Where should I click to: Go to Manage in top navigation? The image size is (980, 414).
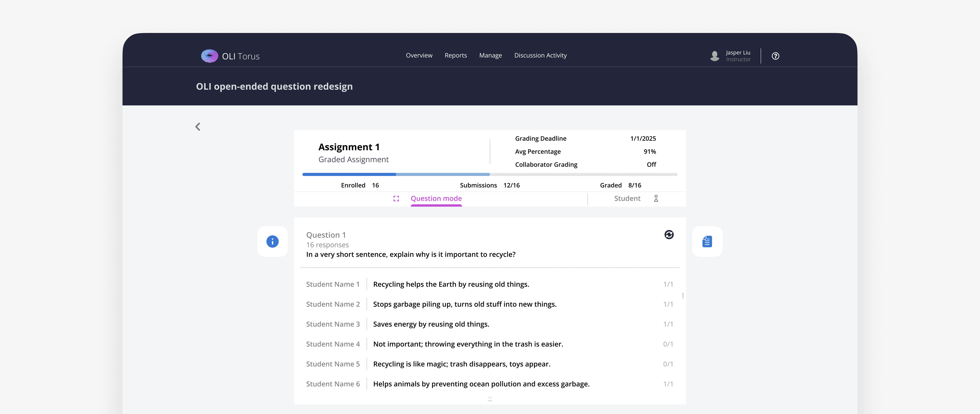coord(490,56)
